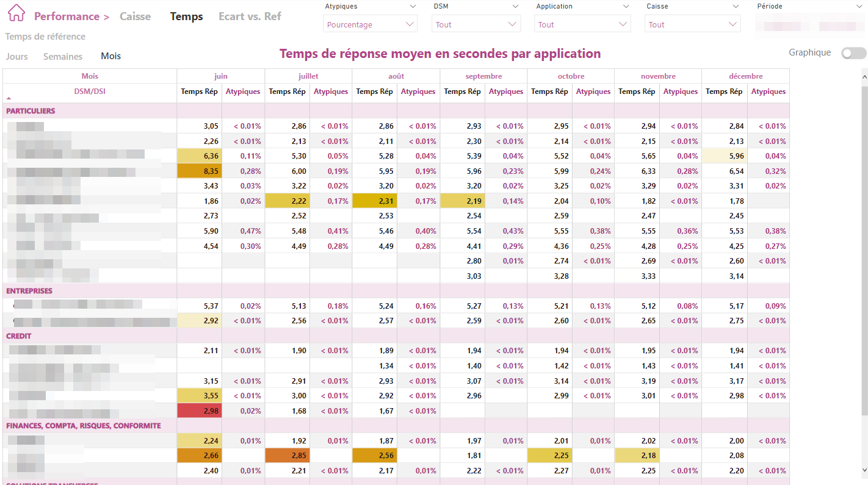Open the DSM Tout dropdown
868x488 pixels.
coord(476,24)
